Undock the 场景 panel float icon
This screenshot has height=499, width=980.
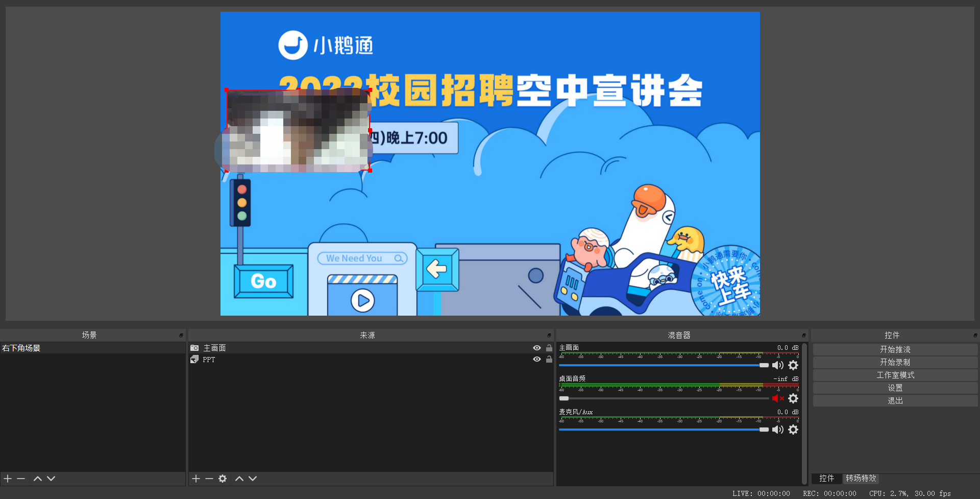click(181, 336)
